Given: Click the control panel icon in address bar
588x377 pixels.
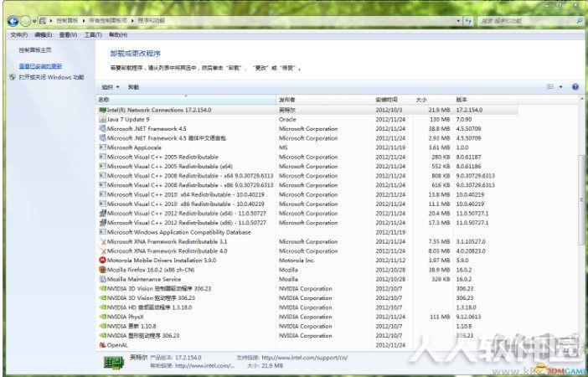Looking at the screenshot, I should (43, 21).
